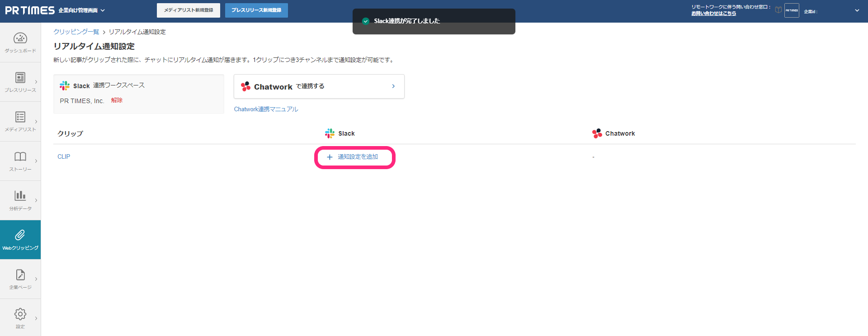Click the クリップ column header
This screenshot has width=868, height=336.
(x=71, y=133)
